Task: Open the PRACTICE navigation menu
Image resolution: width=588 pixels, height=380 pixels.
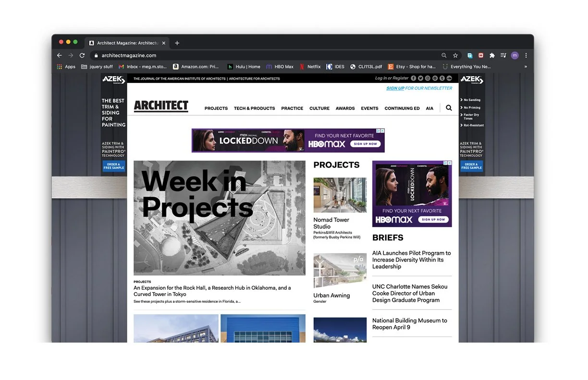Action: [292, 108]
